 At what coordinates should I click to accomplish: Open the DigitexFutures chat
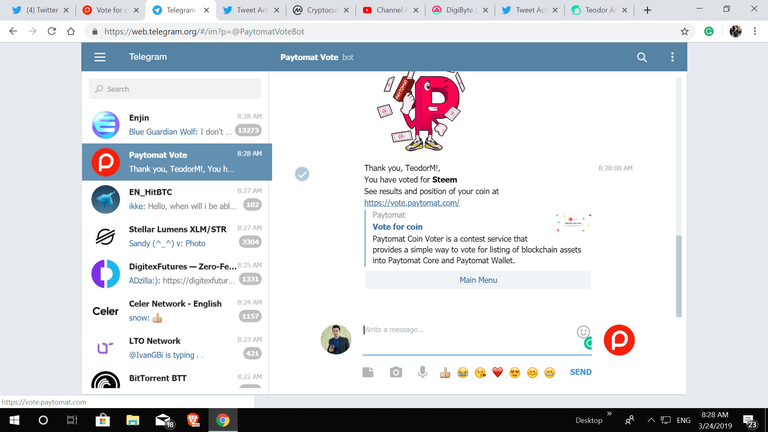[177, 274]
